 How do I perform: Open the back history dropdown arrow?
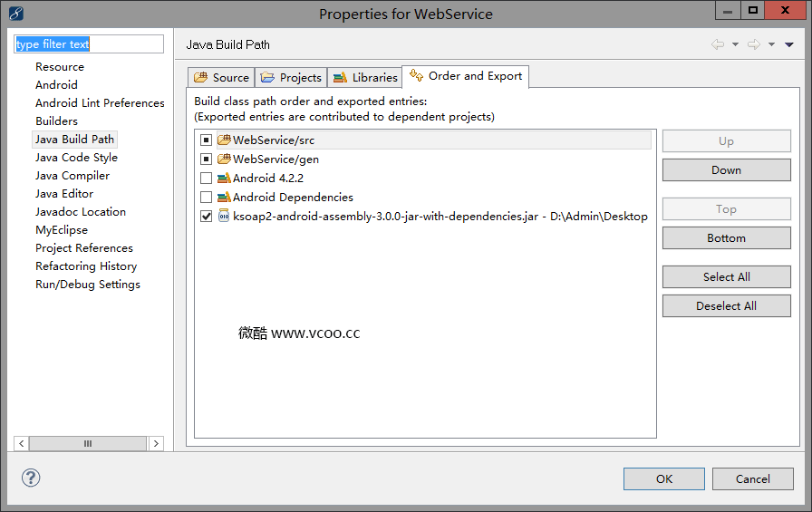tap(735, 44)
